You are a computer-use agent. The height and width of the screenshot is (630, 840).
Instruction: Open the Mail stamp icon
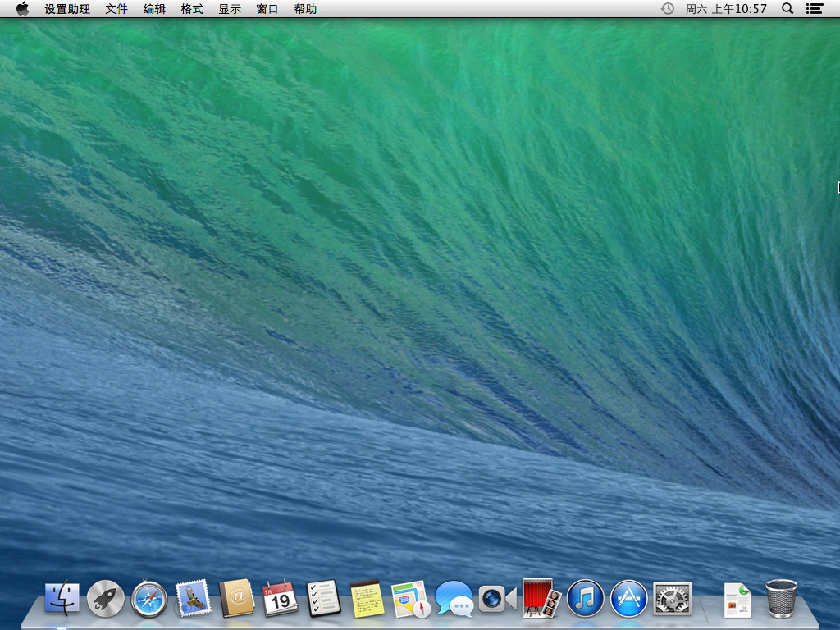point(193,598)
